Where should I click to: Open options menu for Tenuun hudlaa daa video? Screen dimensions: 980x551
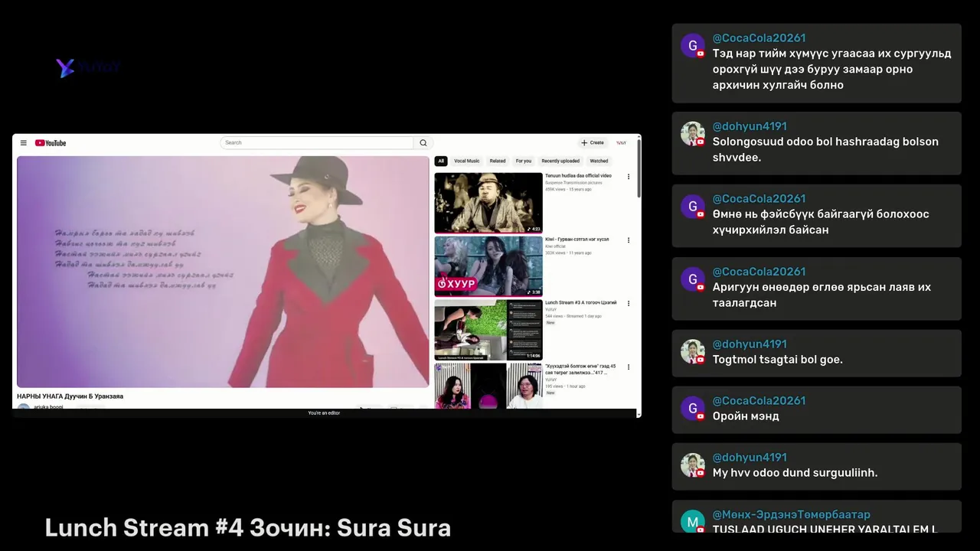click(x=629, y=177)
